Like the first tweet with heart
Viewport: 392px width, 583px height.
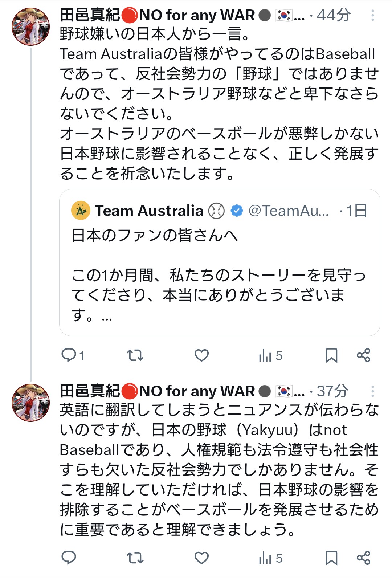201,355
